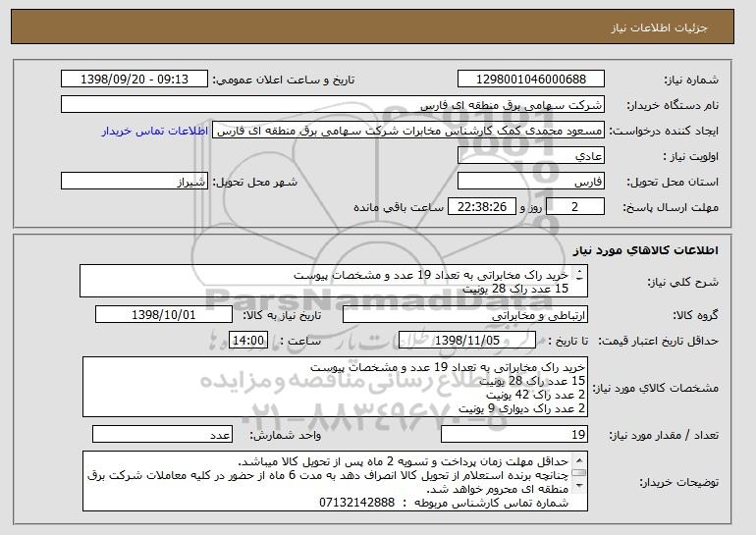Click the header جزئیات اطلاعات نیاز
This screenshot has width=756, height=535.
coord(659,27)
